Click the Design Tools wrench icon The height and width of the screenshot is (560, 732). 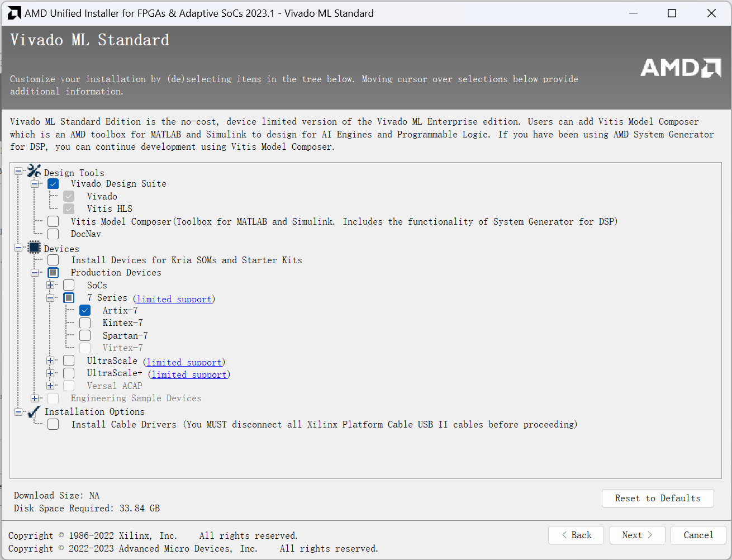click(34, 171)
